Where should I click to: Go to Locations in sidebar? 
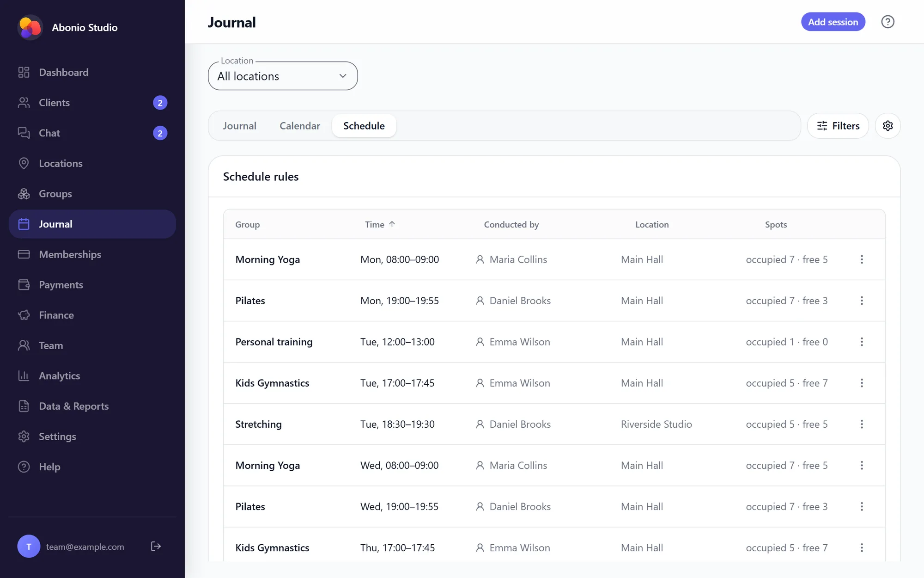92,163
